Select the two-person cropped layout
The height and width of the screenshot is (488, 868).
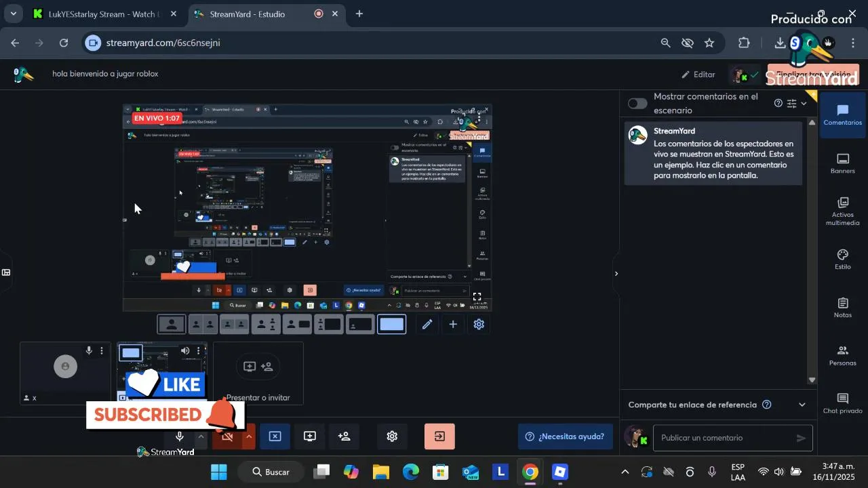203,324
